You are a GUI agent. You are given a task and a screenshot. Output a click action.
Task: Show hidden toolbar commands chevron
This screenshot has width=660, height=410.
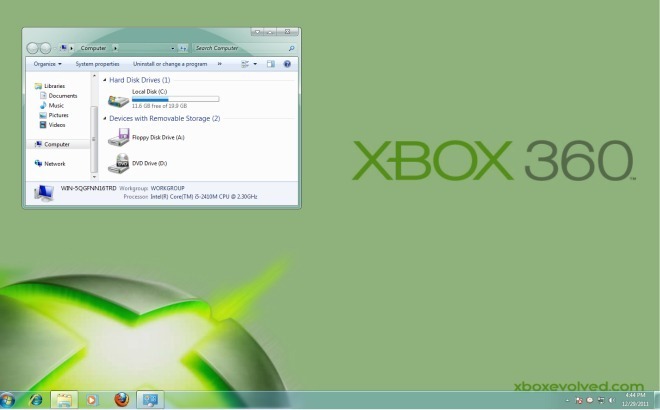coord(219,64)
